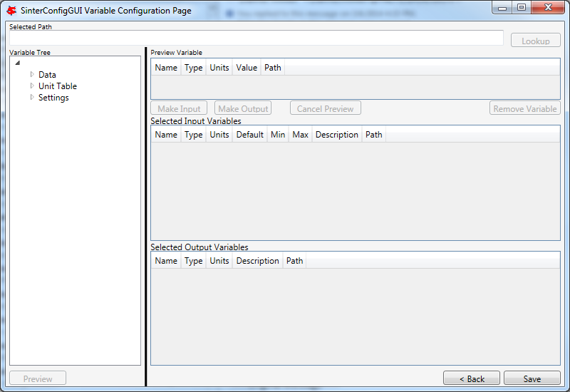Viewport: 570px width, 392px height.
Task: Click the Lookup button
Action: click(536, 41)
